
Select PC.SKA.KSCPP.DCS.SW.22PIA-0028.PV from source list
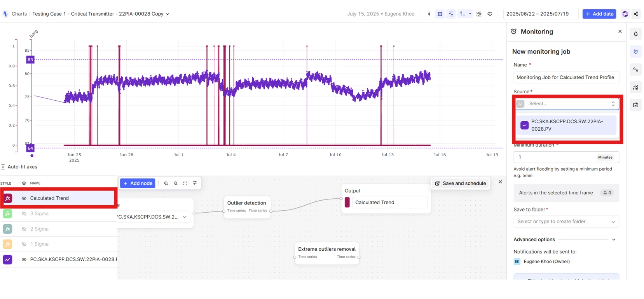pyautogui.click(x=567, y=125)
